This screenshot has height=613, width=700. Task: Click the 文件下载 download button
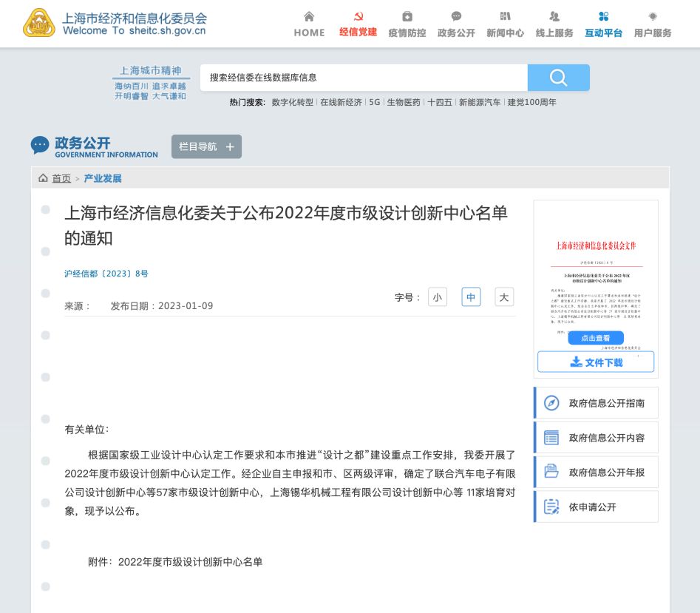(596, 362)
